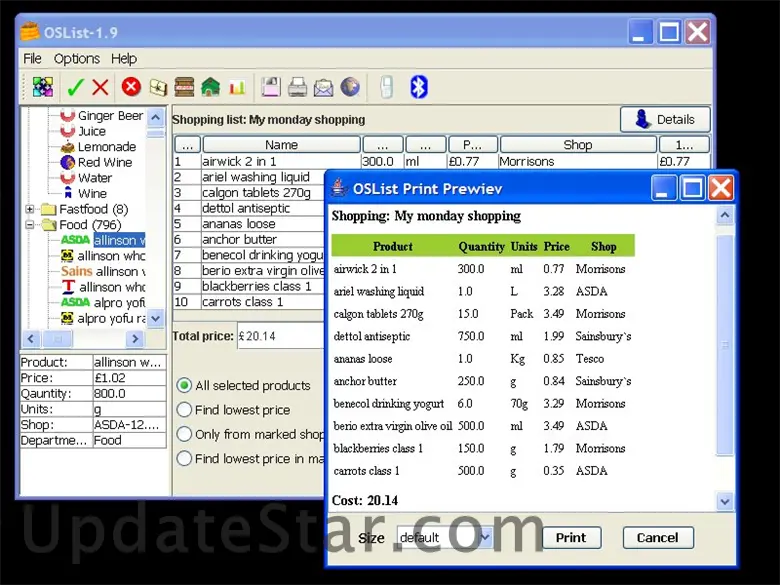Click the red circle delete icon
The height and width of the screenshot is (585, 780).
pos(131,87)
